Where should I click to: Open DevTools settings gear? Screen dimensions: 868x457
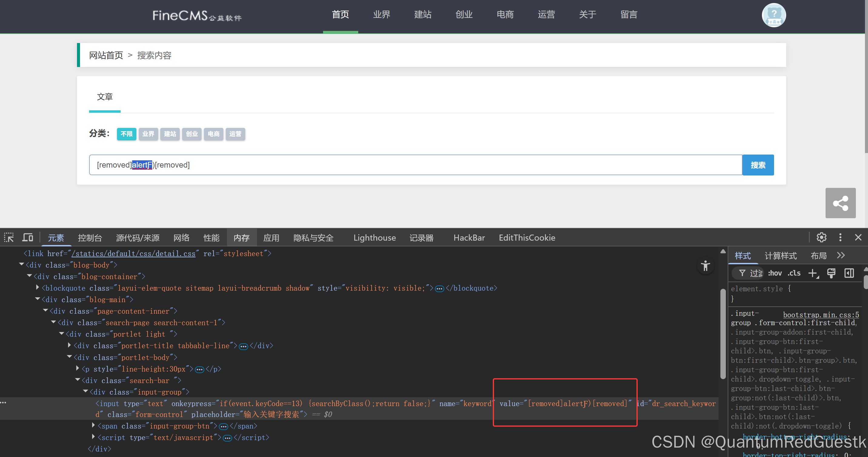[821, 238]
